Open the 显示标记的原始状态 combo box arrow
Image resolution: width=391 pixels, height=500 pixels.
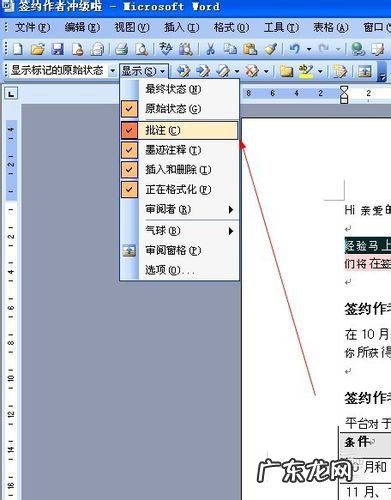[x=113, y=71]
